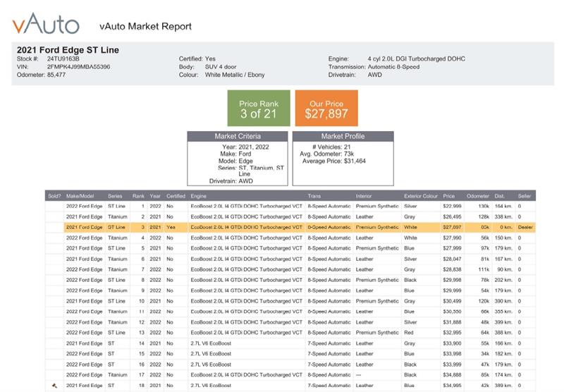Image resolution: width=564 pixels, height=392 pixels.
Task: Click the Dist. column header
Action: pos(499,196)
